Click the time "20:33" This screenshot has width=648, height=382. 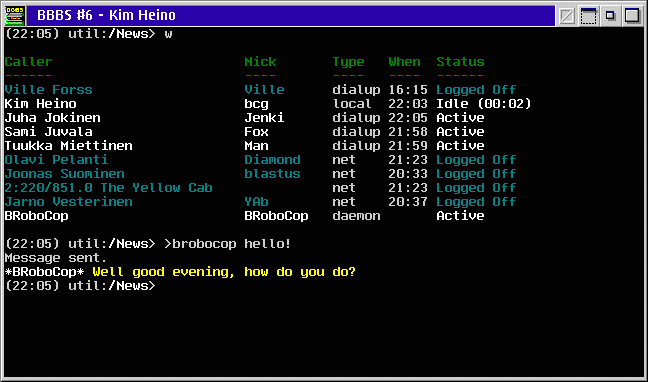tap(408, 174)
